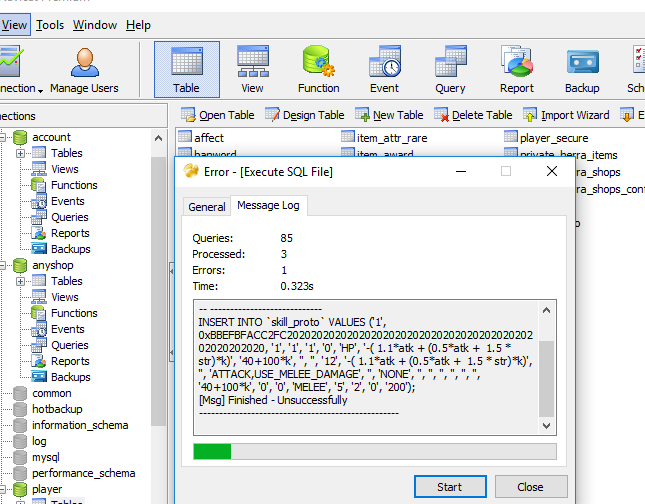Open the Event toolbar icon
645x504 pixels.
tap(384, 69)
